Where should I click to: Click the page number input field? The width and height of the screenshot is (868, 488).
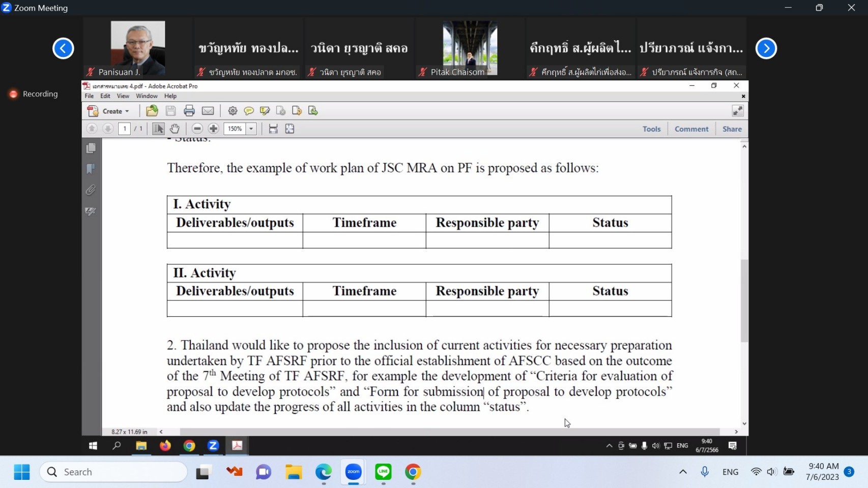[125, 129]
